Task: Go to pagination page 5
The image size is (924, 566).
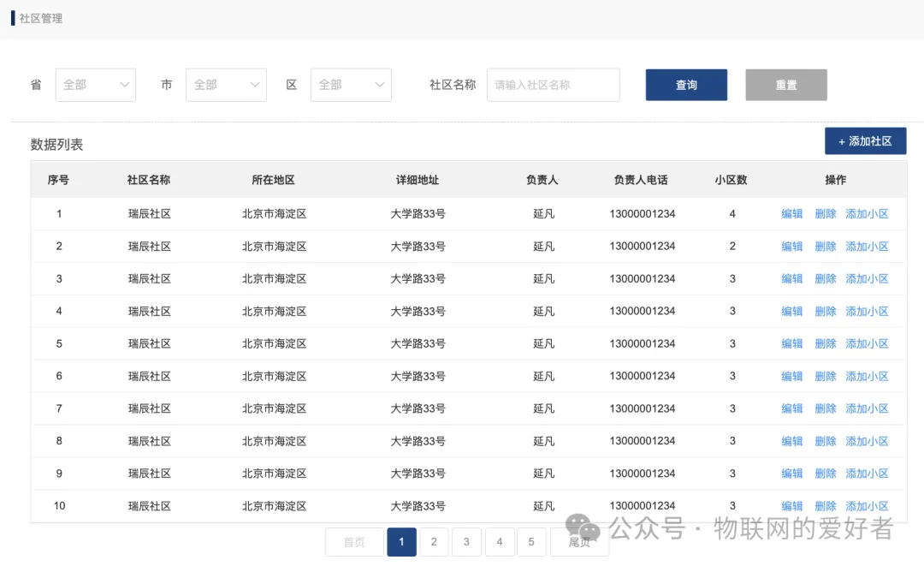Action: 531,542
